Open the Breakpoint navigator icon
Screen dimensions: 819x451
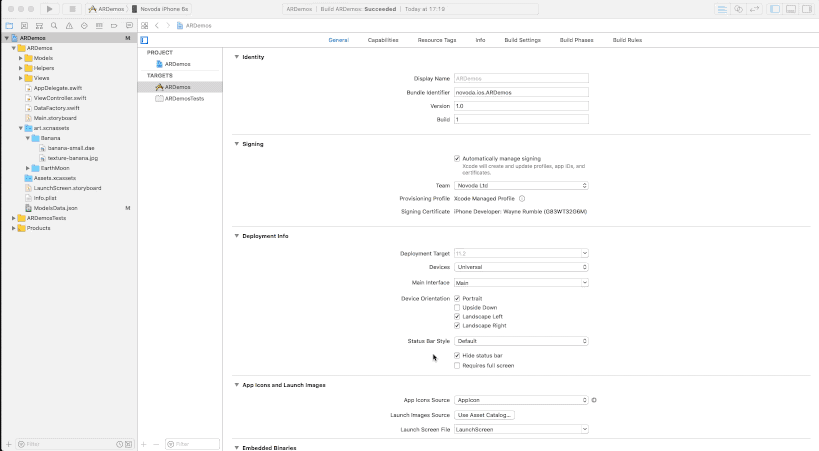click(x=114, y=26)
